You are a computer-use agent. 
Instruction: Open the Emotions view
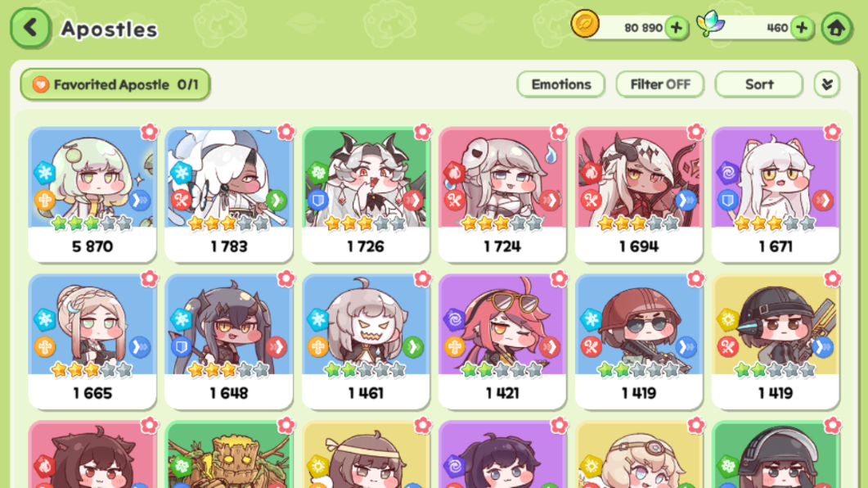pos(560,84)
